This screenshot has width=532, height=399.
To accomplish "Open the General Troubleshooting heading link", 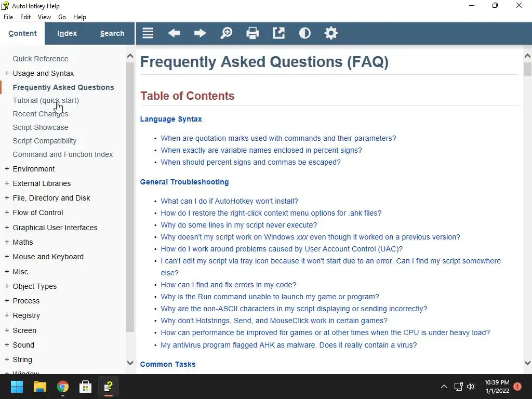I will click(x=184, y=182).
